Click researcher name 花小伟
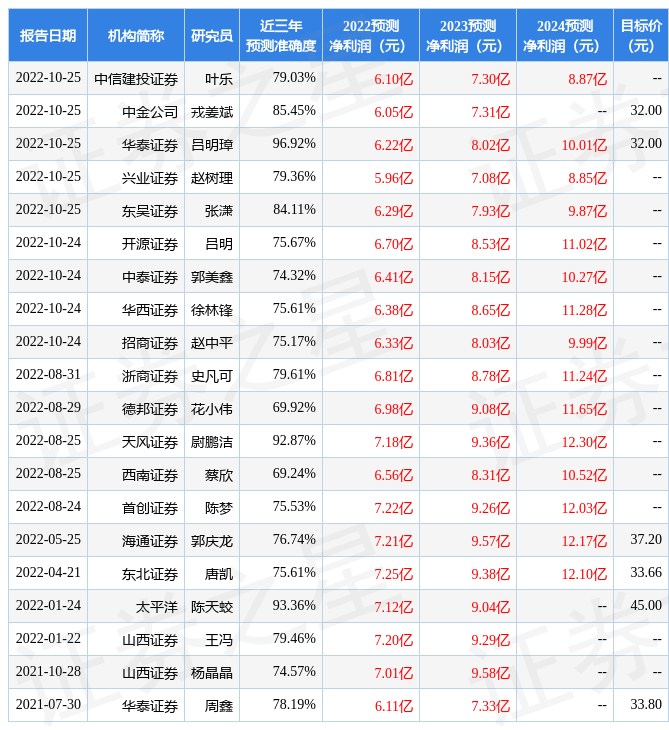 [x=212, y=409]
